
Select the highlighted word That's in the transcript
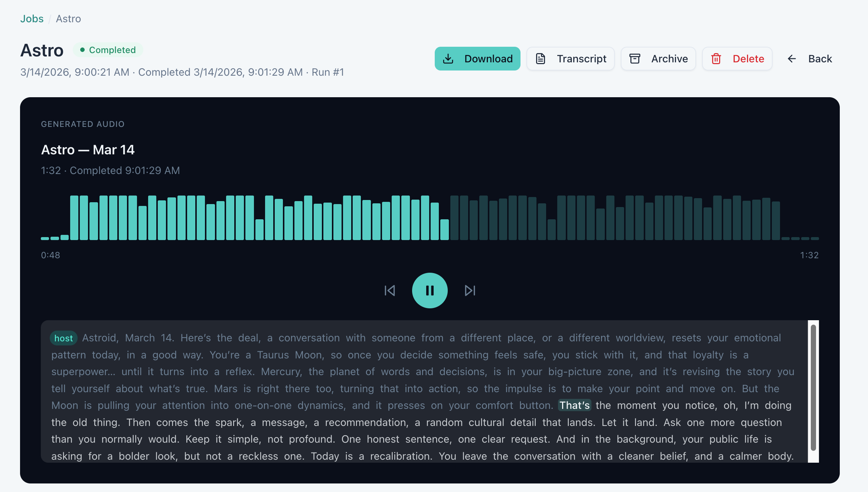pyautogui.click(x=574, y=405)
